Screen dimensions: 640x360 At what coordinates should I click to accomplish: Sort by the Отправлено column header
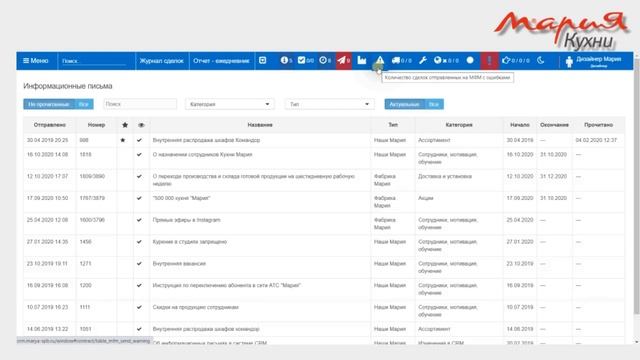coord(50,125)
